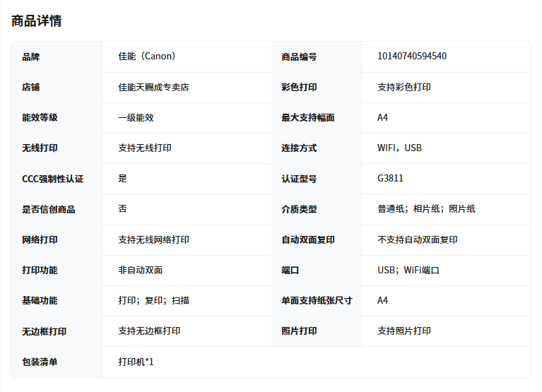Viewport: 542px width, 392px height.
Task: Click the 普通纸；相片纸；照片纸 media type value
Action: point(426,209)
